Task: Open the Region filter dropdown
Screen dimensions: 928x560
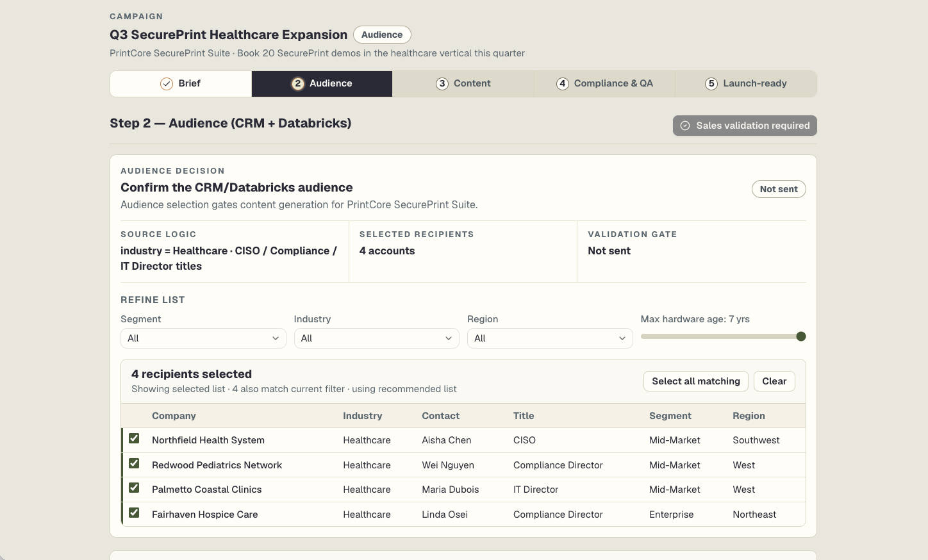Action: (550, 338)
